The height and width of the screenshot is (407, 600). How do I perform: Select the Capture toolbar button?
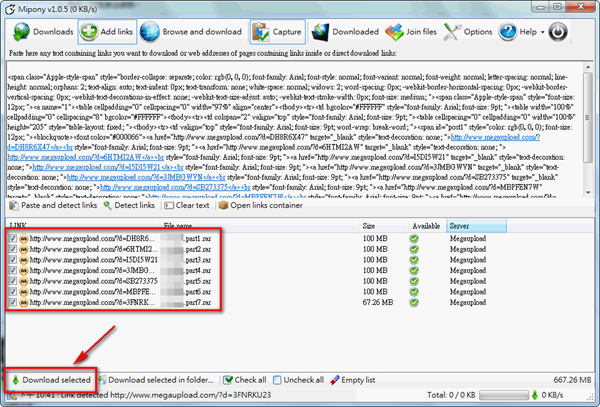tap(277, 32)
